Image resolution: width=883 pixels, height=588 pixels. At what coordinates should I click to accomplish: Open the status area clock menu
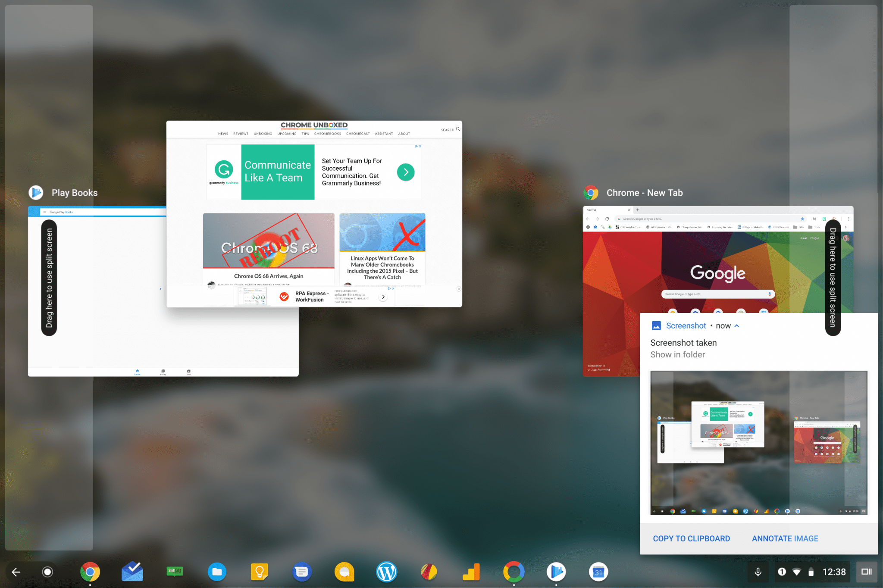click(834, 572)
